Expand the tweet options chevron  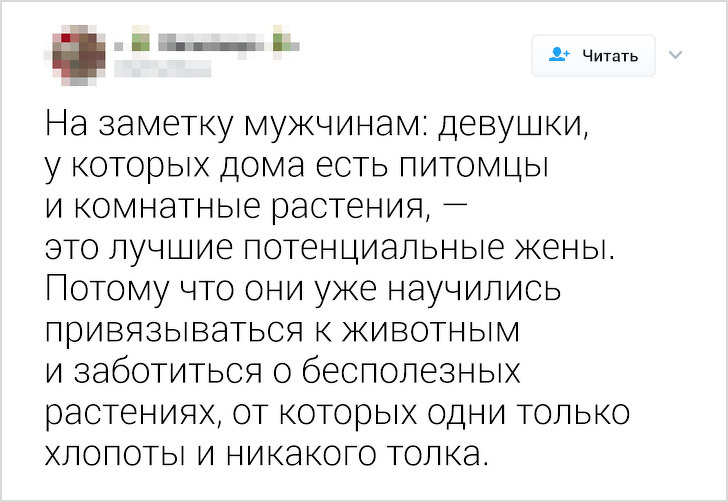(x=673, y=55)
